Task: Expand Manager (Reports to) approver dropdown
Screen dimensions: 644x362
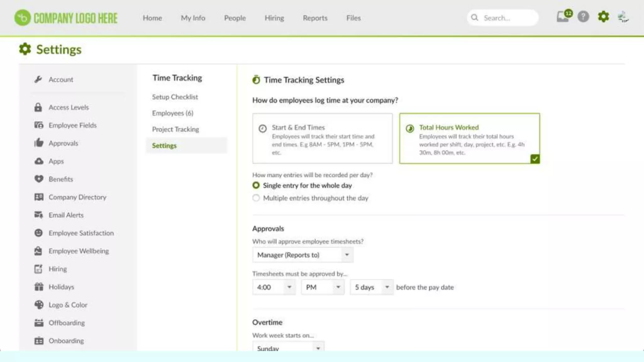Action: pyautogui.click(x=303, y=255)
